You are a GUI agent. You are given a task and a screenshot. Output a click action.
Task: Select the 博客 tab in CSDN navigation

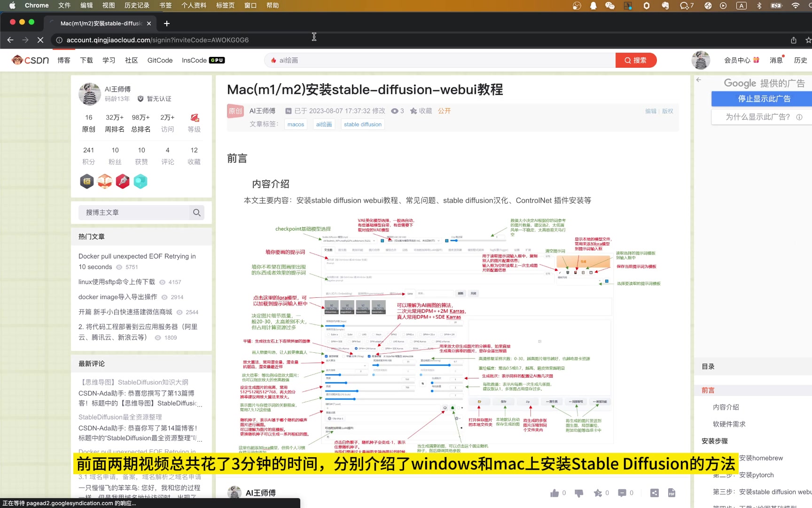pos(64,60)
